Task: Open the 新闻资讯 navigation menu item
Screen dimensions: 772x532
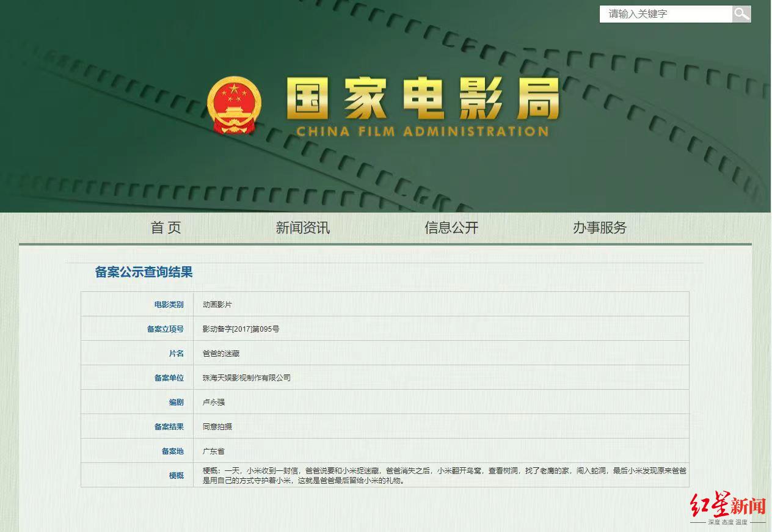Action: pos(302,228)
